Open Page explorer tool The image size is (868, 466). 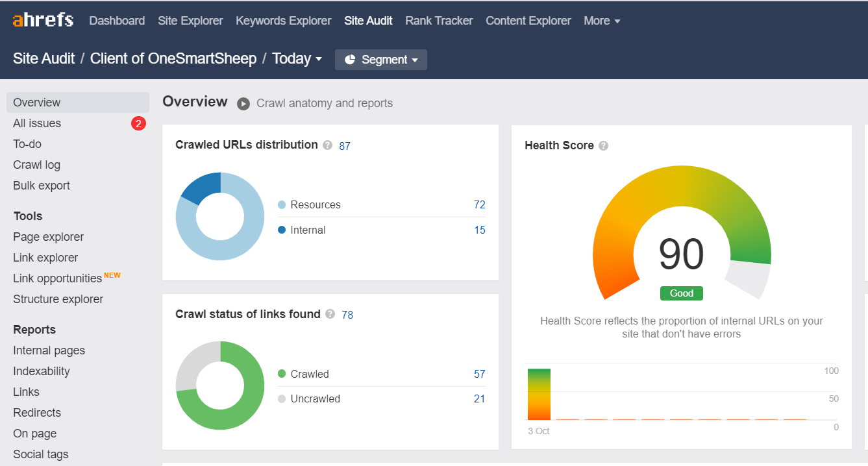(x=48, y=237)
